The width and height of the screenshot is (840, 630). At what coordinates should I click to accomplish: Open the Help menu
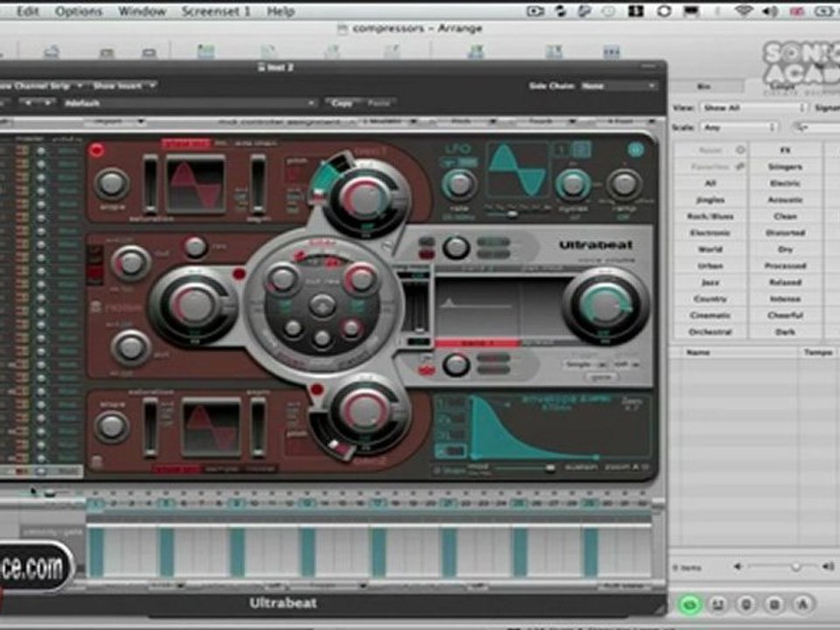(281, 11)
